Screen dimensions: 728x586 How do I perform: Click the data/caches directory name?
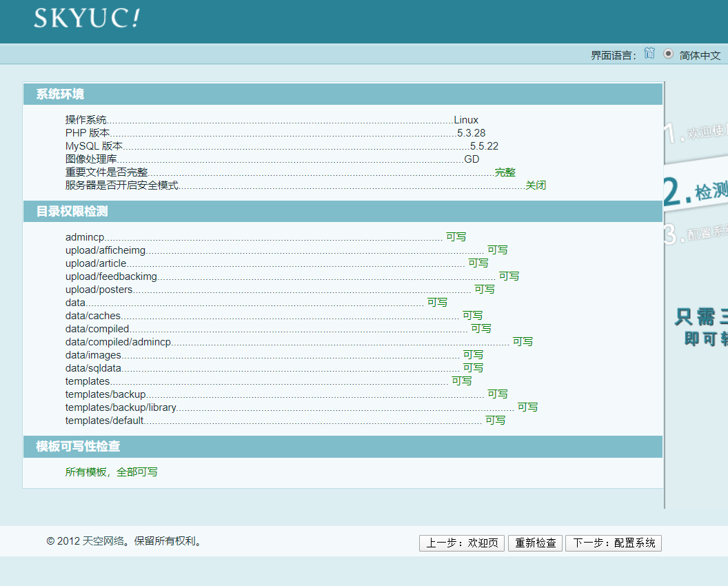click(x=93, y=316)
